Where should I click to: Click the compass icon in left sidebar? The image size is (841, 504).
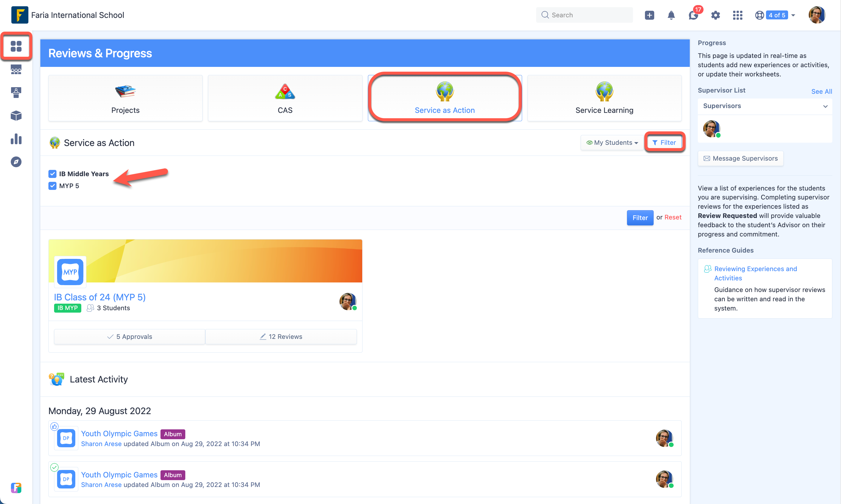[16, 162]
